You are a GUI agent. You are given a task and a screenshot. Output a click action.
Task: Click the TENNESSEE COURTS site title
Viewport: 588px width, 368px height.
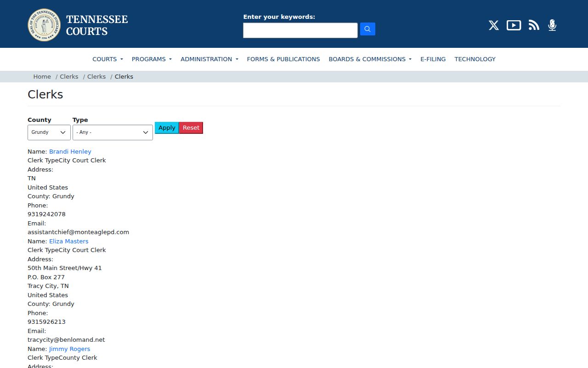[x=97, y=25]
